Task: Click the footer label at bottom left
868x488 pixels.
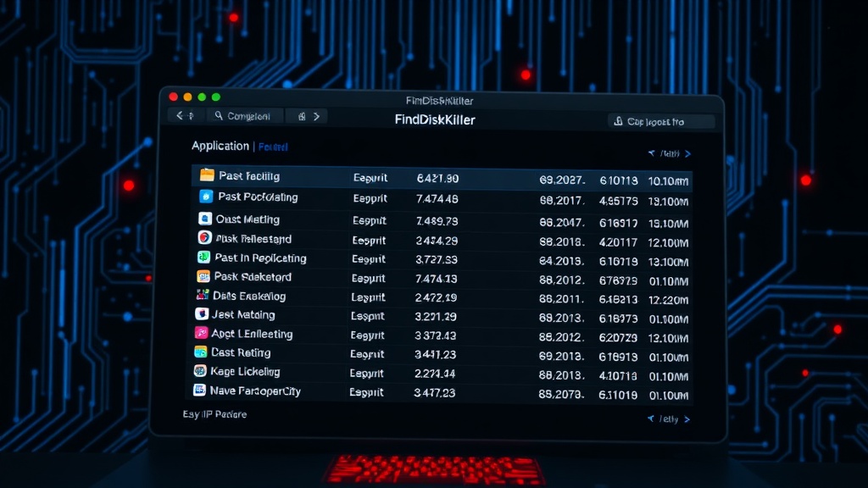Action: click(x=214, y=413)
